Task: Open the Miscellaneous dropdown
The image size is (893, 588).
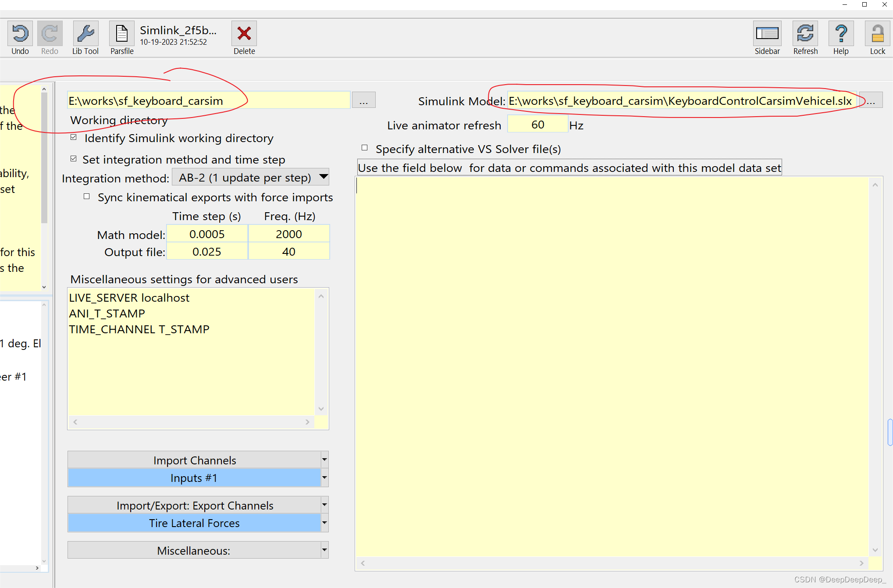Action: [324, 550]
